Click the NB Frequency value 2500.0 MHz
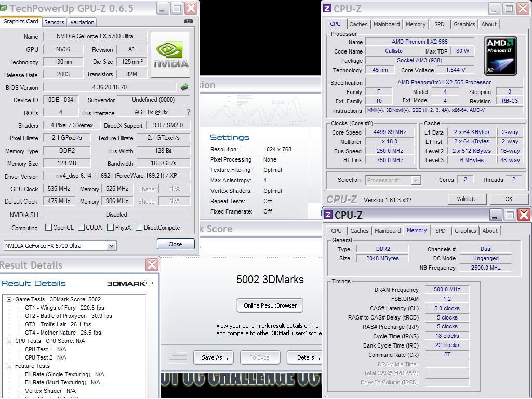The image size is (532, 399). pyautogui.click(x=486, y=268)
